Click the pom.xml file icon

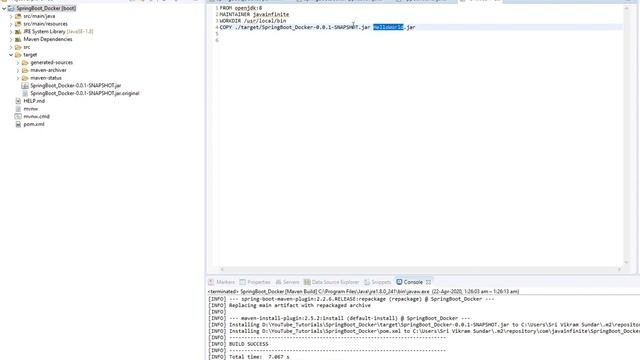pyautogui.click(x=18, y=124)
